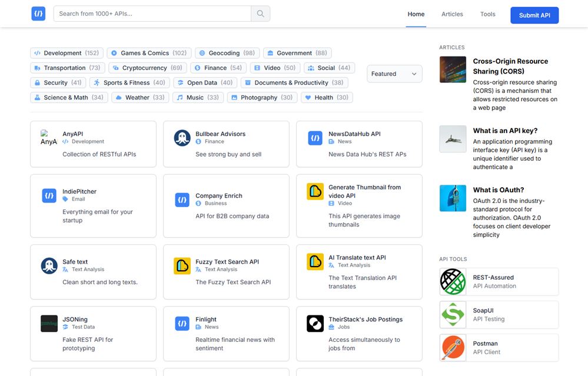Open the SoapUI API Testing link
588x376 pixels.
[499, 315]
